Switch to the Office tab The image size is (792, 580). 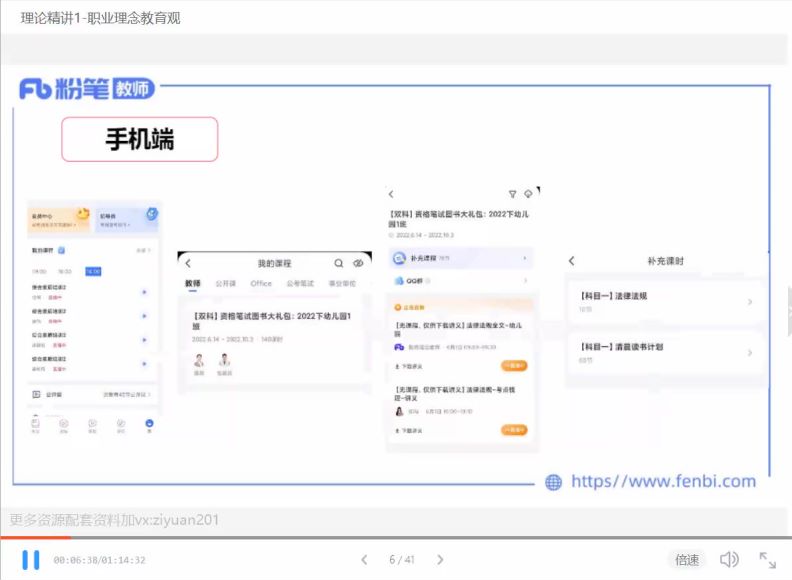coord(261,283)
